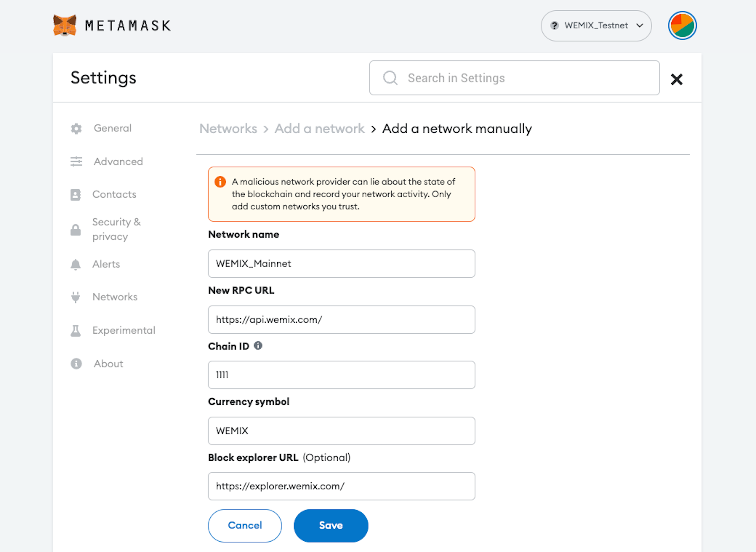This screenshot has width=756, height=552.
Task: Open the Contacts settings tab
Action: point(114,194)
